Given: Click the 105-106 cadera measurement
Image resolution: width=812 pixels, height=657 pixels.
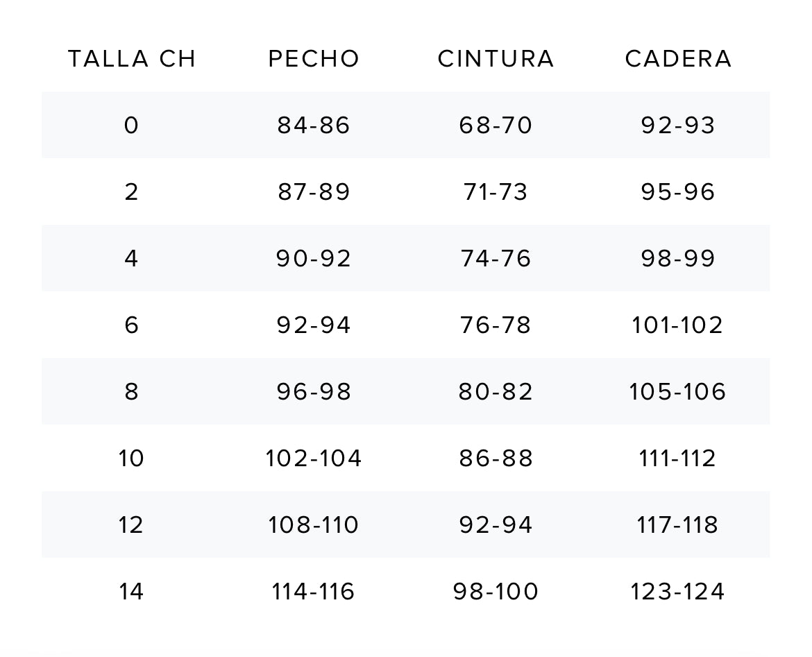Looking at the screenshot, I should click(677, 392).
